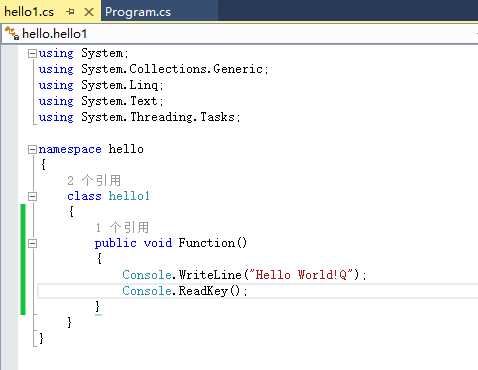Image resolution: width=478 pixels, height=370 pixels.
Task: Click on 'System.Linq' text
Action: point(120,85)
